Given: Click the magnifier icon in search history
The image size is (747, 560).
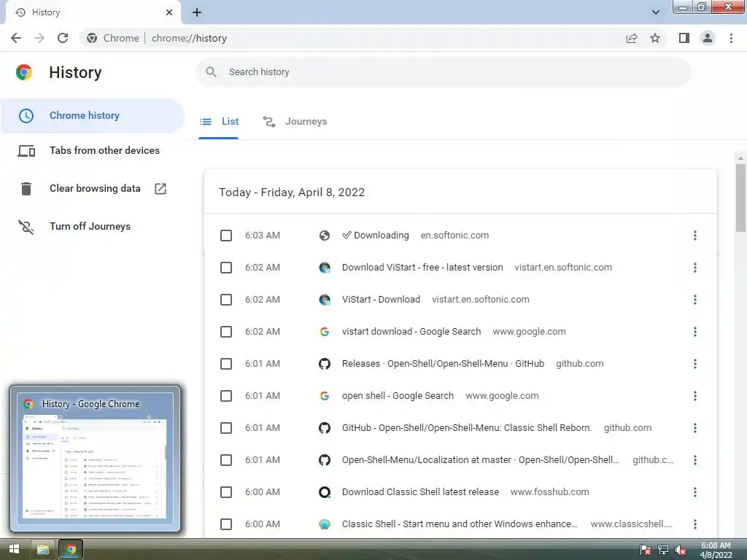Looking at the screenshot, I should click(211, 72).
